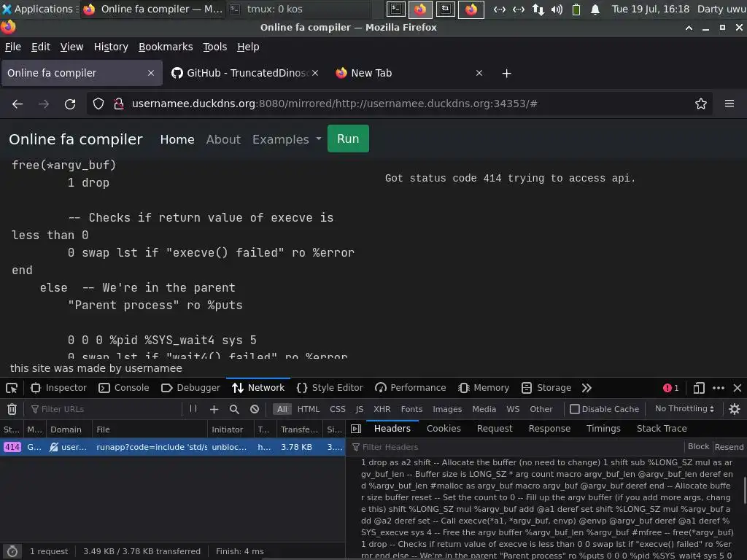Open the Bookmarks menu
Viewport: 747px width, 560px height.
point(166,47)
